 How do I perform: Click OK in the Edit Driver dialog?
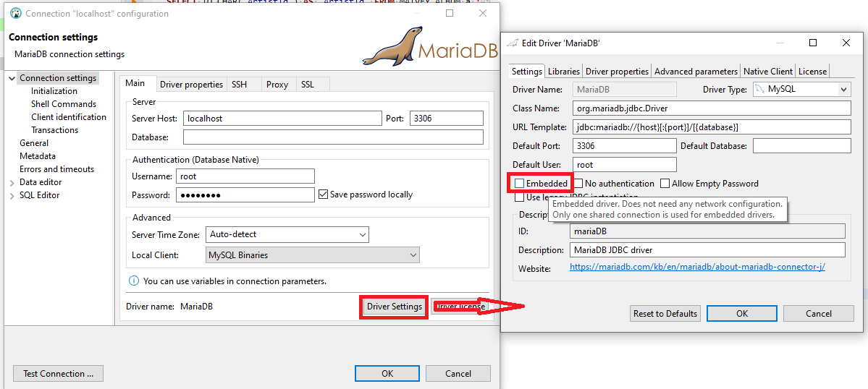click(x=742, y=313)
